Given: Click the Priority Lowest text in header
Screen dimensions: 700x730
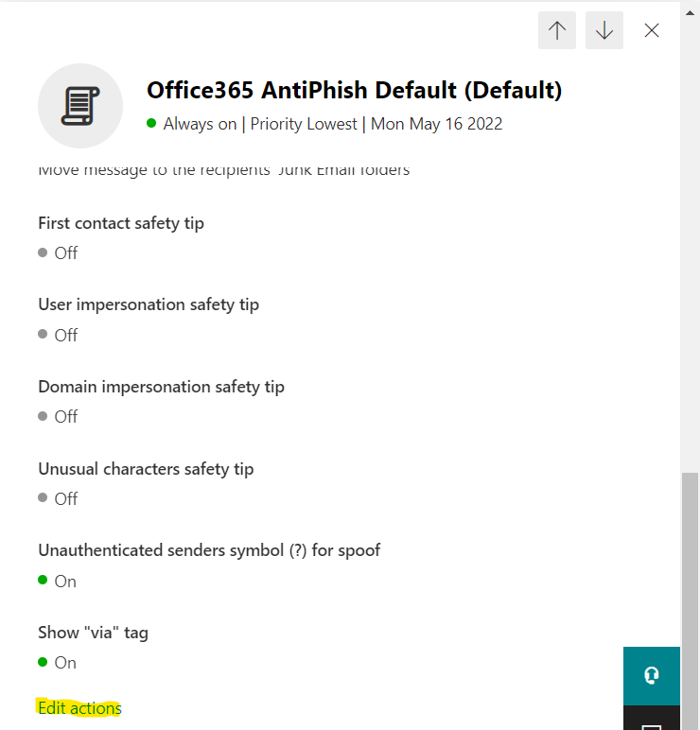Looking at the screenshot, I should pos(304,124).
